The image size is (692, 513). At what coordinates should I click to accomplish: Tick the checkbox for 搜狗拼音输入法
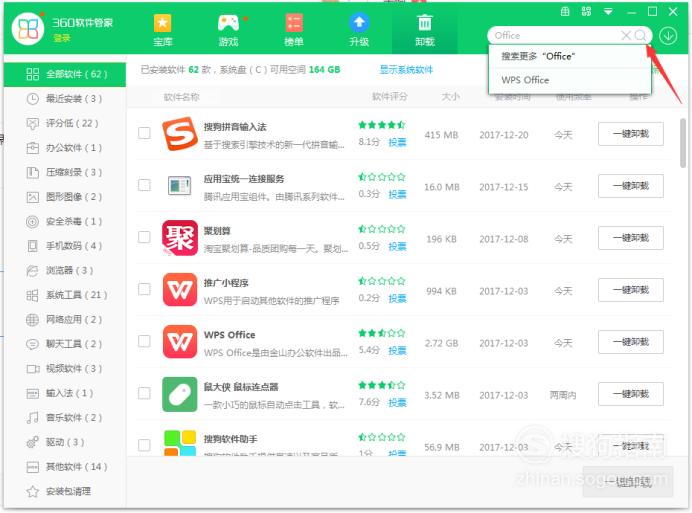pyautogui.click(x=144, y=133)
